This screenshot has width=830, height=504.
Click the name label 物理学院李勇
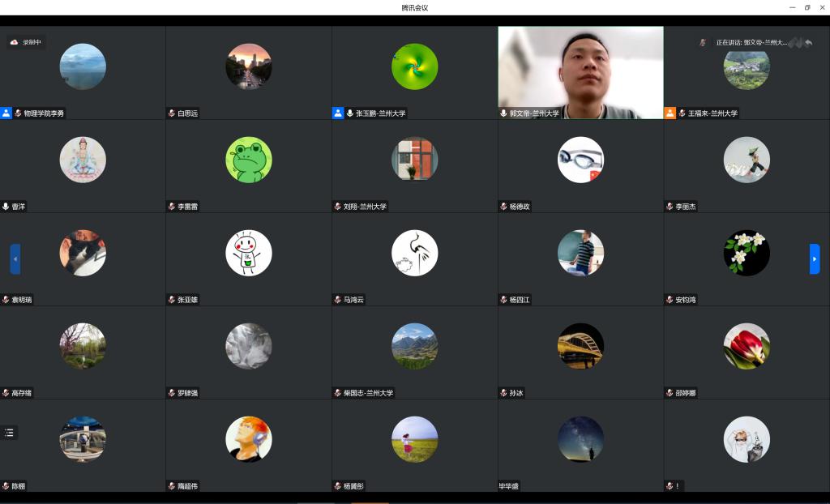pyautogui.click(x=44, y=113)
